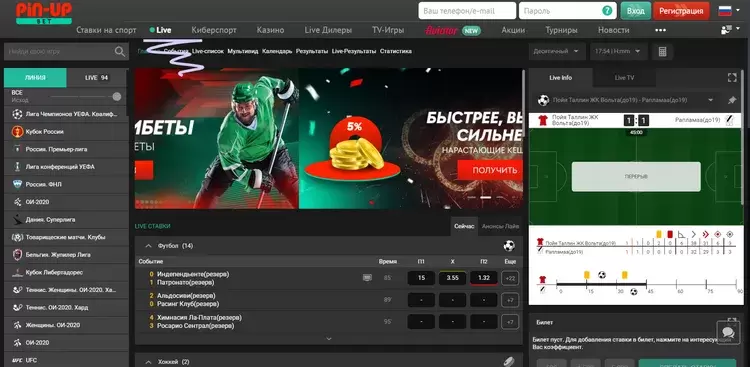
Task: Open Live-список submenu link
Action: pos(208,51)
